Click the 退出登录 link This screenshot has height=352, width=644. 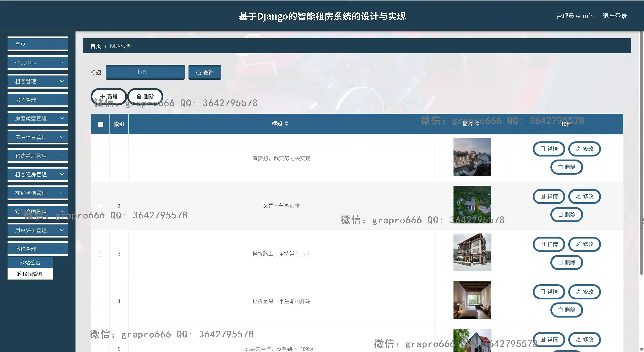click(x=615, y=16)
